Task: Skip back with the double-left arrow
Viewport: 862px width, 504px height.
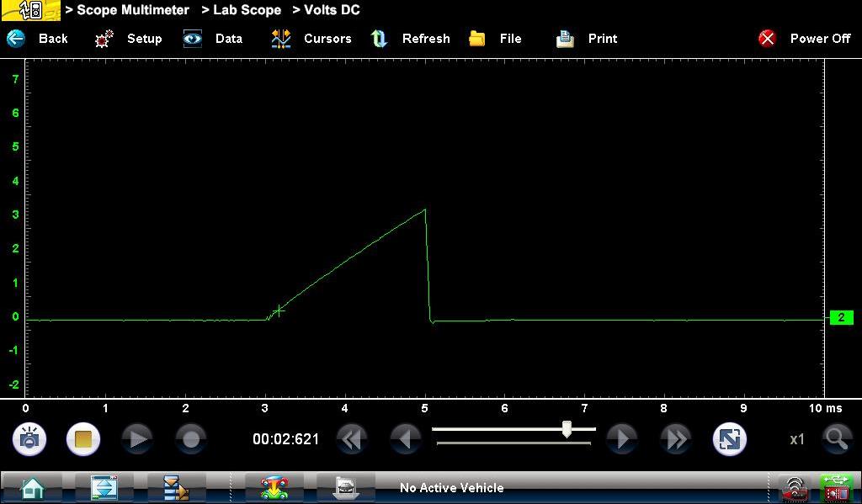Action: [354, 439]
